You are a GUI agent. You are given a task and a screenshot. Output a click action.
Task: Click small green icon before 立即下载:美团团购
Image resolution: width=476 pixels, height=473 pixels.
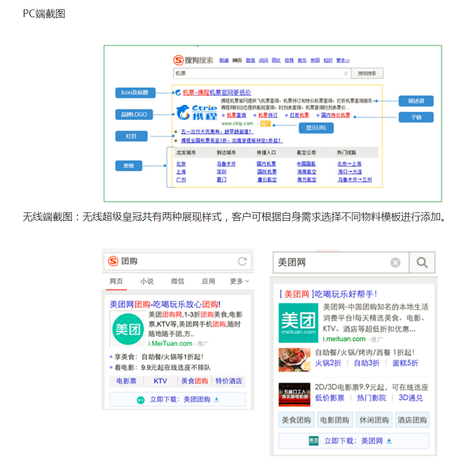(x=140, y=400)
